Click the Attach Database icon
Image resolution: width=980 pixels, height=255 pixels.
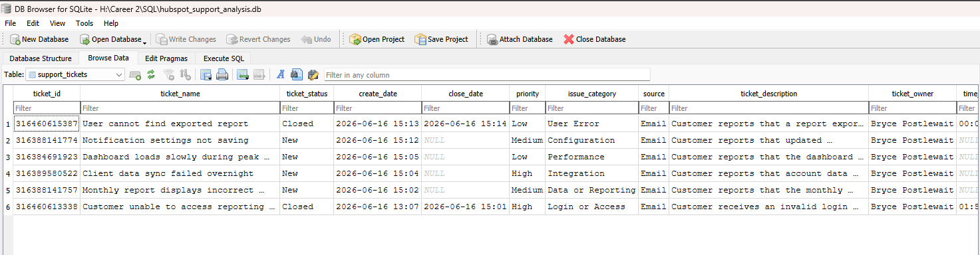[x=492, y=39]
